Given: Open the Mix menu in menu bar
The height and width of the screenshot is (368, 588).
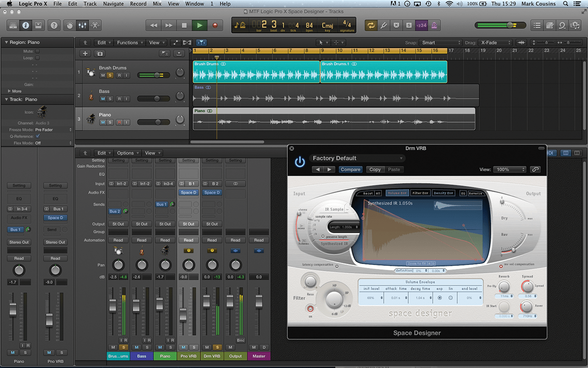Looking at the screenshot, I should (157, 4).
